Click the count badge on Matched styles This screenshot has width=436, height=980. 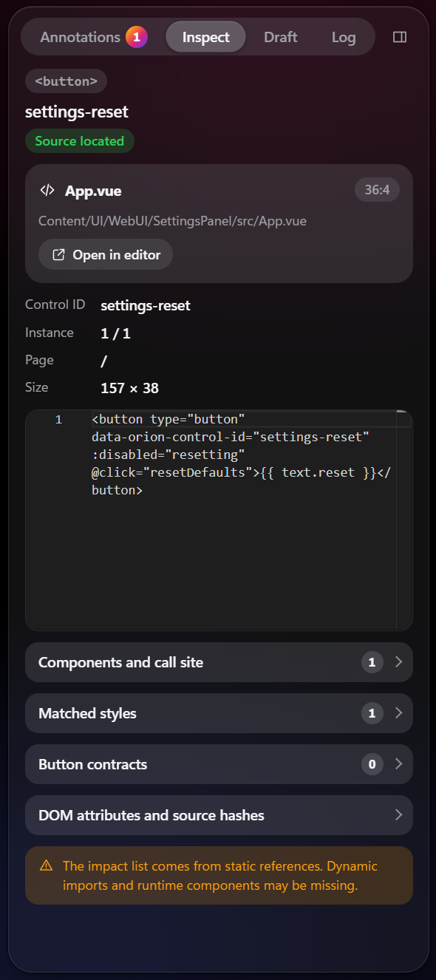coord(372,713)
